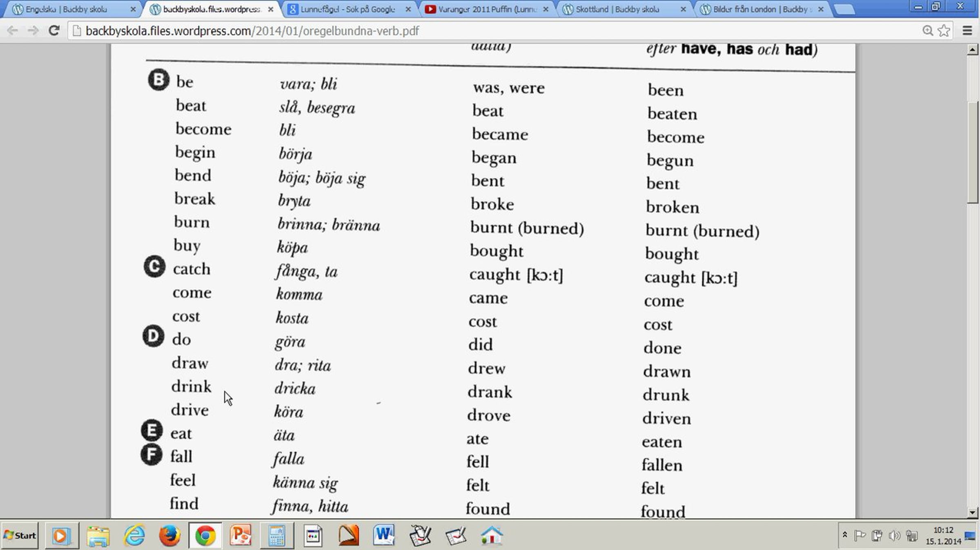Open the small window app icon after Calculator
Viewport: 980px width, 550px height.
(313, 535)
